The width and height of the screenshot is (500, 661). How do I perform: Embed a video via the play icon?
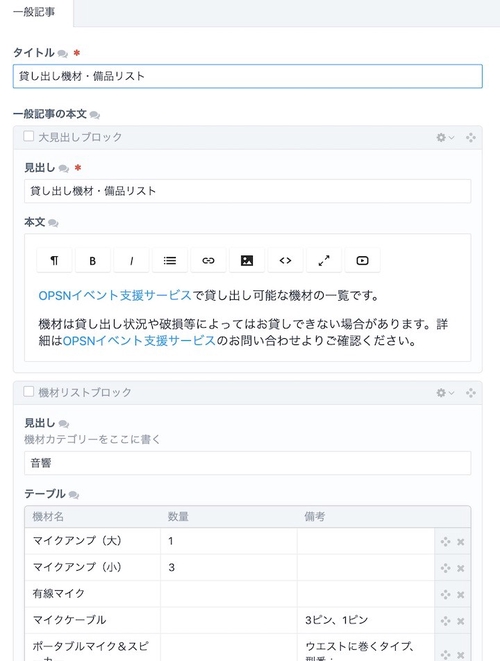[x=363, y=260]
